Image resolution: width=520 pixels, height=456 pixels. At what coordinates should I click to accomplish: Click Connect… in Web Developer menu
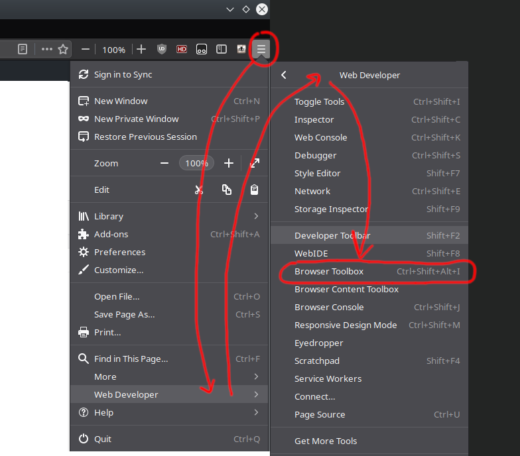click(x=369, y=397)
